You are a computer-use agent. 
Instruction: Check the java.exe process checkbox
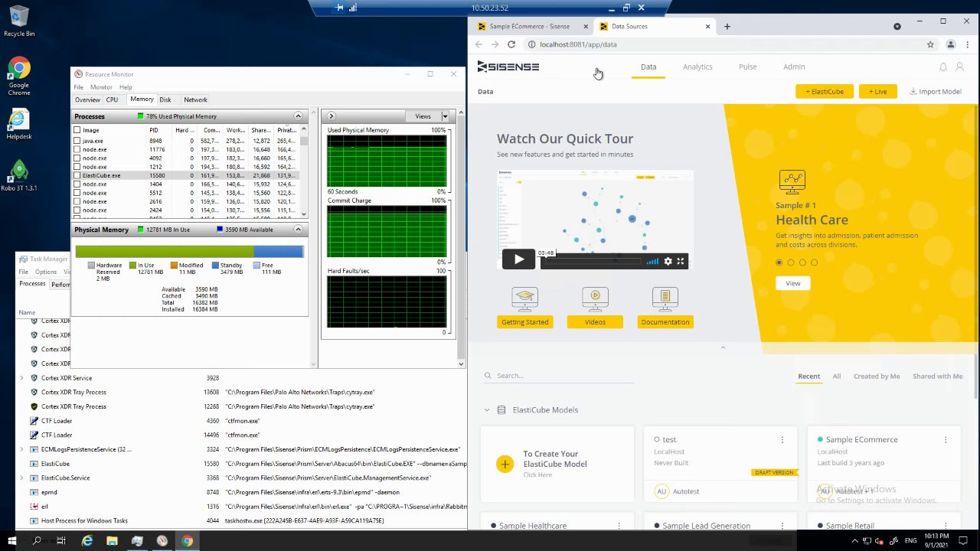77,141
